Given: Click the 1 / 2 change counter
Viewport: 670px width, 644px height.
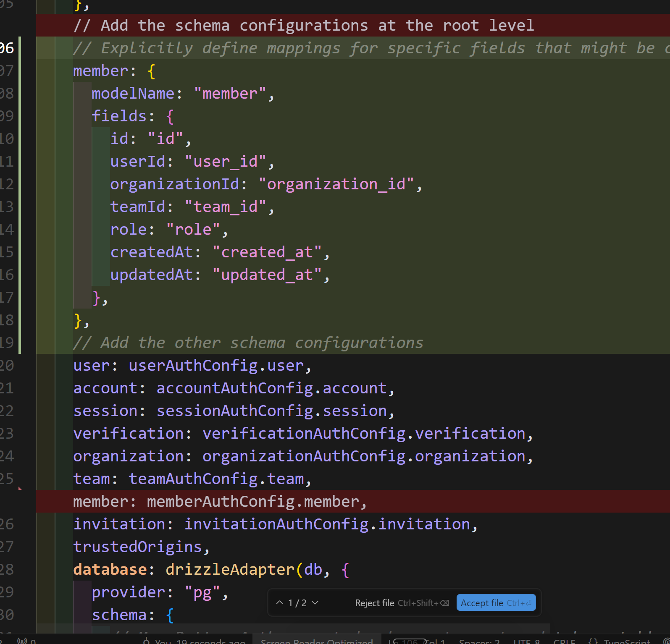Looking at the screenshot, I should pyautogui.click(x=297, y=603).
